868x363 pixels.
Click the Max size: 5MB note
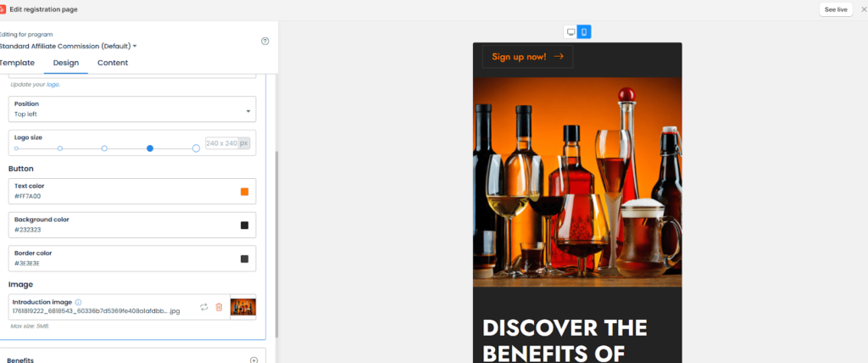click(30, 326)
